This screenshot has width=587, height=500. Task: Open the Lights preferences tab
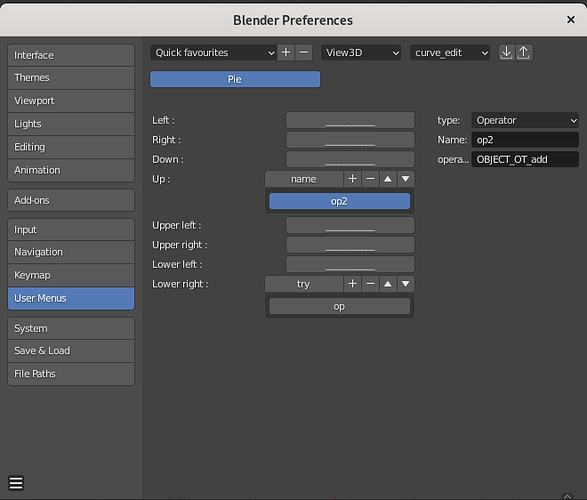tap(71, 124)
